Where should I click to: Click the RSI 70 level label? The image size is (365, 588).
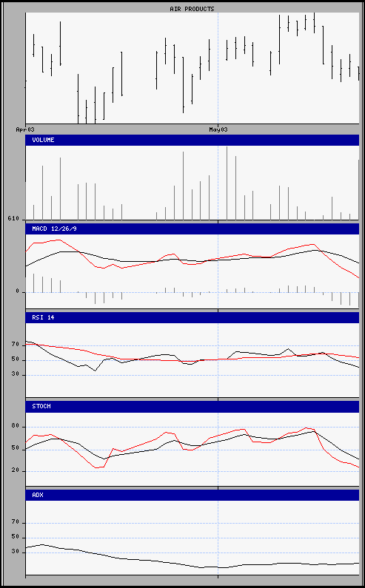(15, 344)
